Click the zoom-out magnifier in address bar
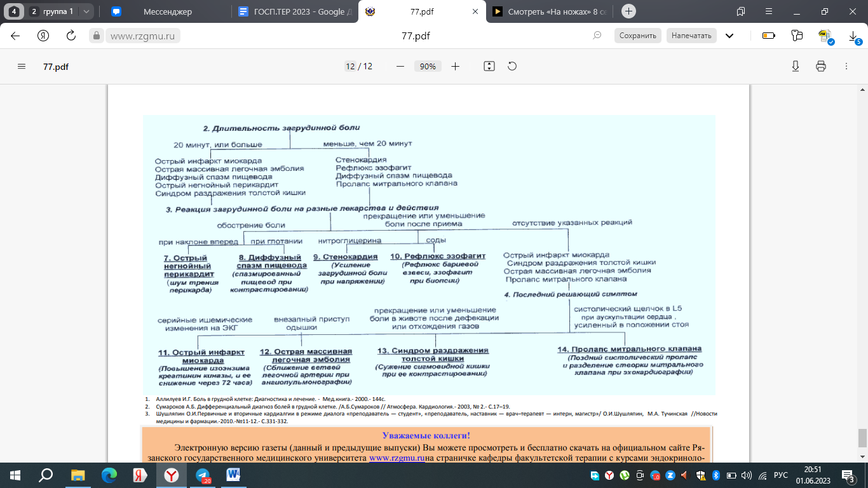Screen dimensions: 868x488 (x=597, y=36)
